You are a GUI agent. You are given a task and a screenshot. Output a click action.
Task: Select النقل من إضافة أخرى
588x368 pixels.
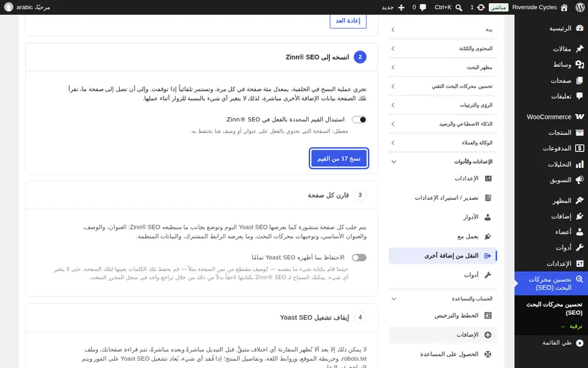[443, 256]
